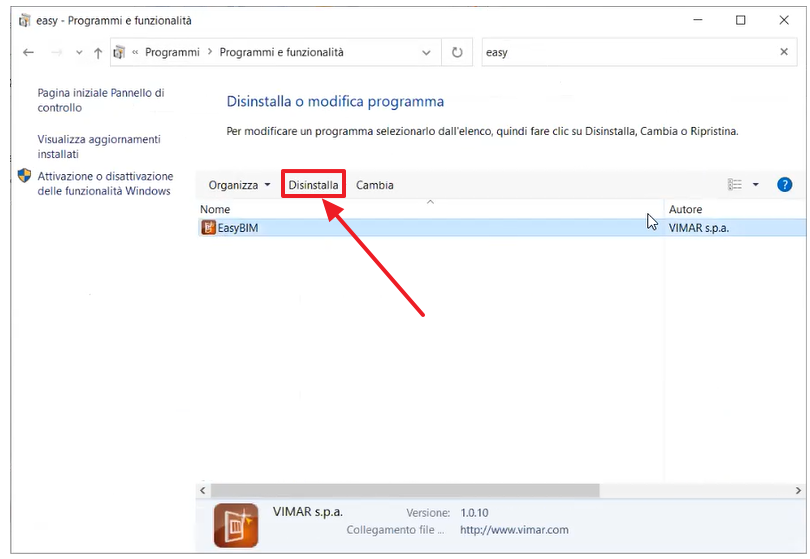The height and width of the screenshot is (559, 810).
Task: Click the Programmi breadcrumb in address bar
Action: tap(172, 52)
